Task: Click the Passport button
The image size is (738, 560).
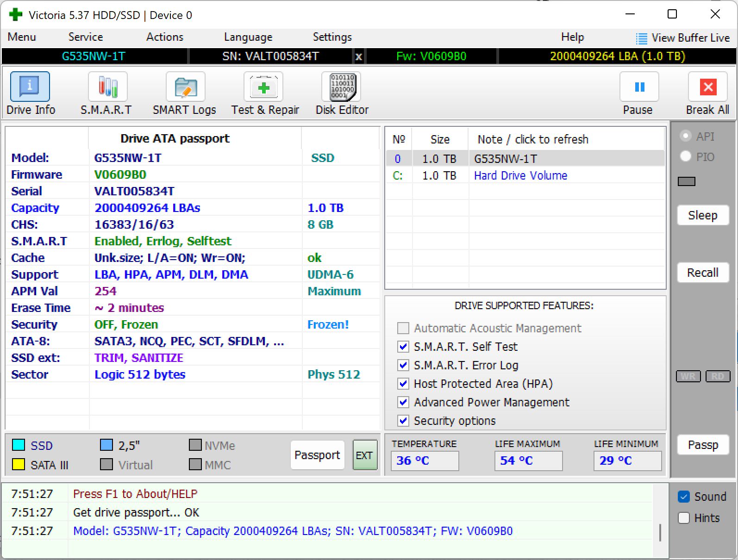Action: point(317,455)
